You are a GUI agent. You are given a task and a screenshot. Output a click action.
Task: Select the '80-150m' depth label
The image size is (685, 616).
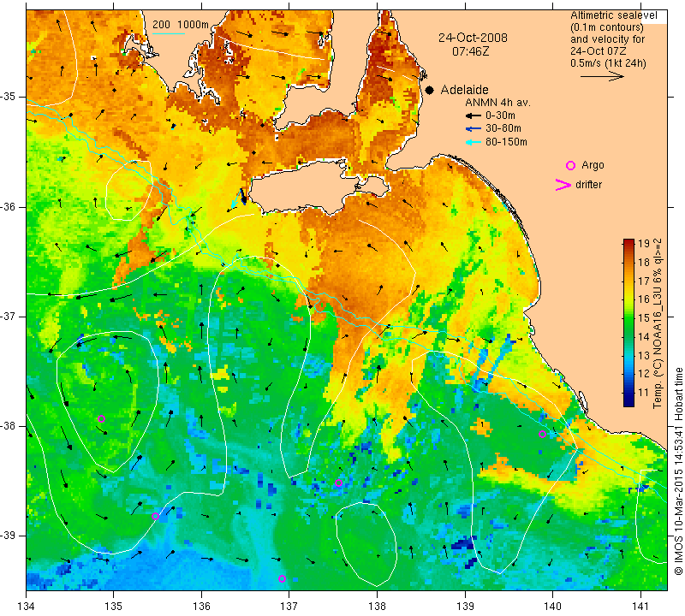(506, 142)
